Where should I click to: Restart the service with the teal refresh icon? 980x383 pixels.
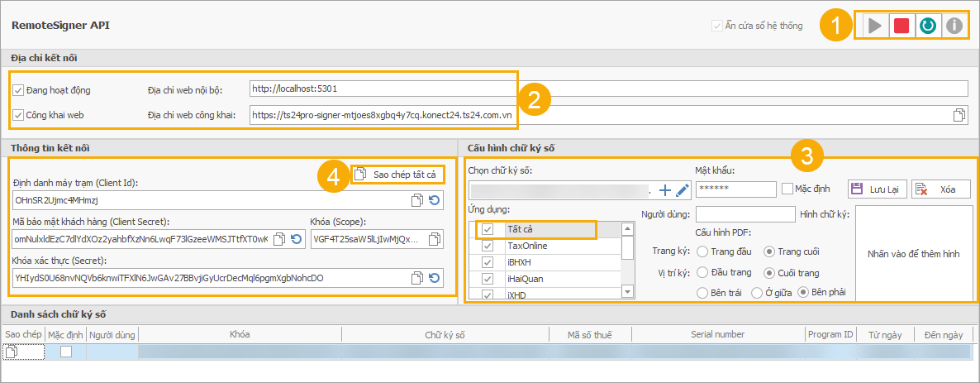[x=927, y=26]
